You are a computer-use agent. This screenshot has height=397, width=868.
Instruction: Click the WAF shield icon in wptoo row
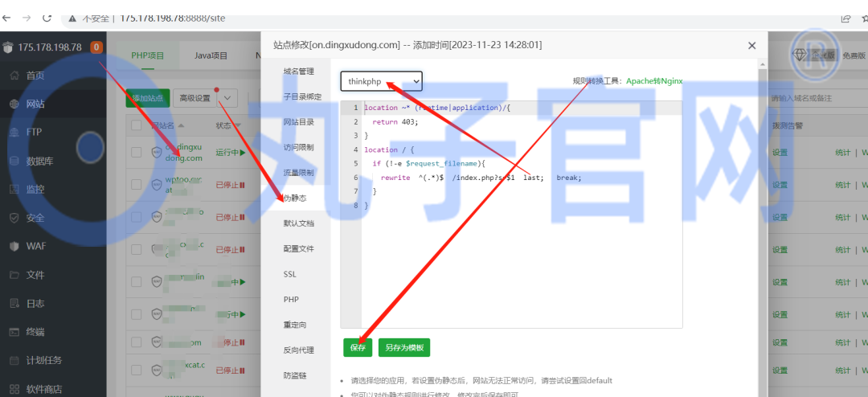[x=157, y=184]
